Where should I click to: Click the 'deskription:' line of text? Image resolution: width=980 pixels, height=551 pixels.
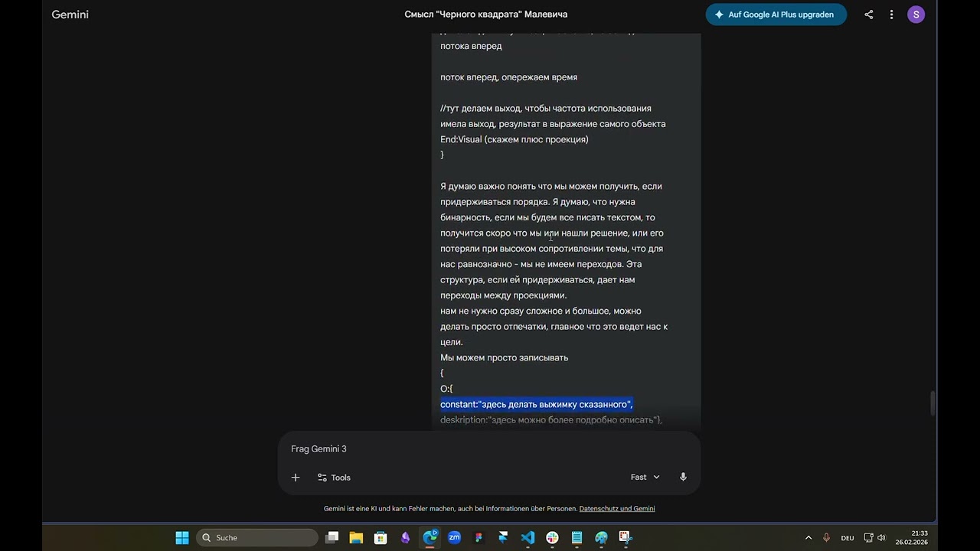tap(551, 420)
